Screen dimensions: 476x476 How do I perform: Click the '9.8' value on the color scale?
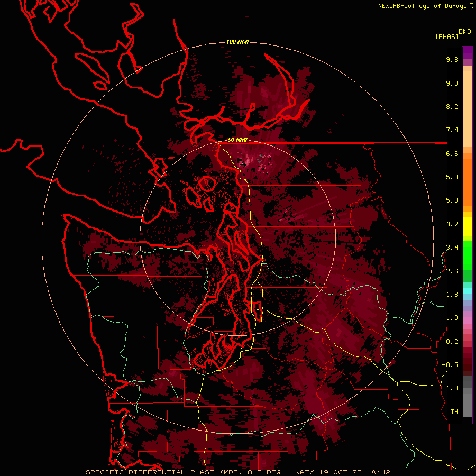pos(452,59)
